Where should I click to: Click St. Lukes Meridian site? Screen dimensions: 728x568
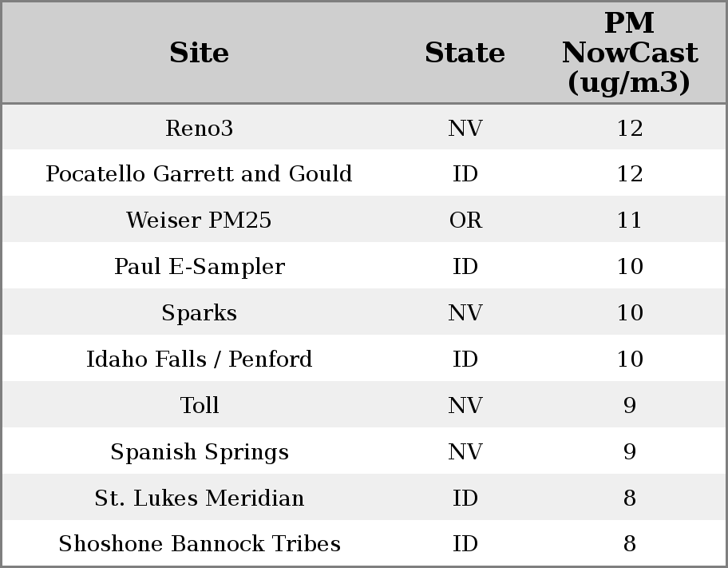pyautogui.click(x=199, y=498)
